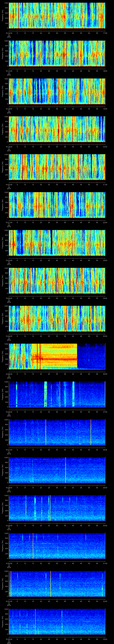Viewport: 114px width, 644px height.
Task: Click the "16:24:00" start time label
Action: (9, 336)
